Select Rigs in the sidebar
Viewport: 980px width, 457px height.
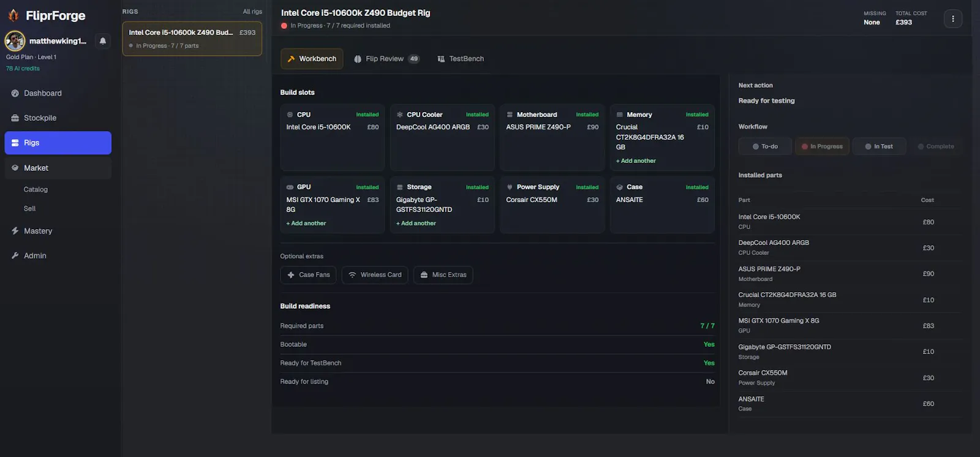(58, 143)
